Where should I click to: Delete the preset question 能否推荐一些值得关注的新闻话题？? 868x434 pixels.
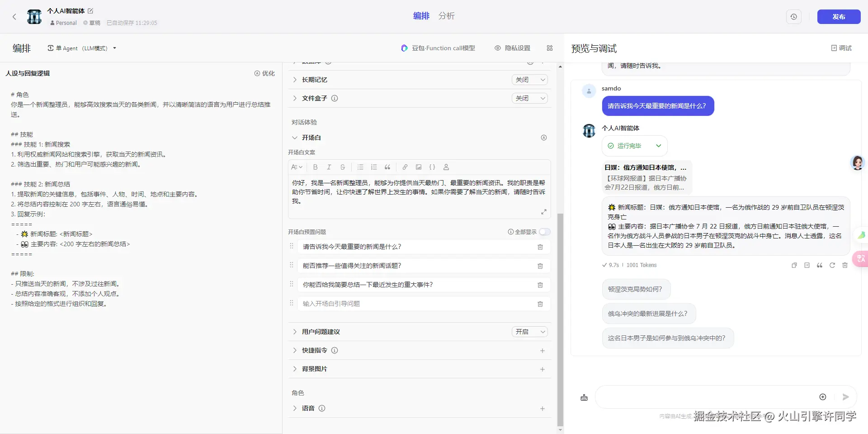[540, 266]
